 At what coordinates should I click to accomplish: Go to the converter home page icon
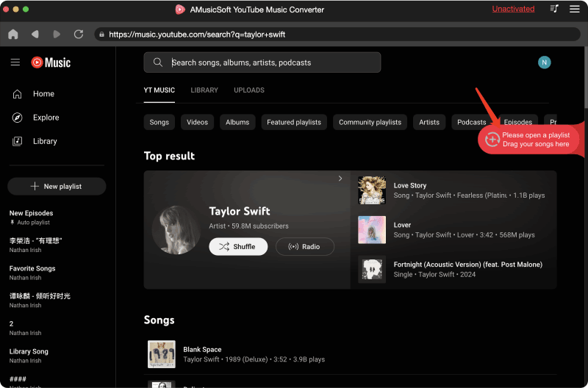(13, 34)
